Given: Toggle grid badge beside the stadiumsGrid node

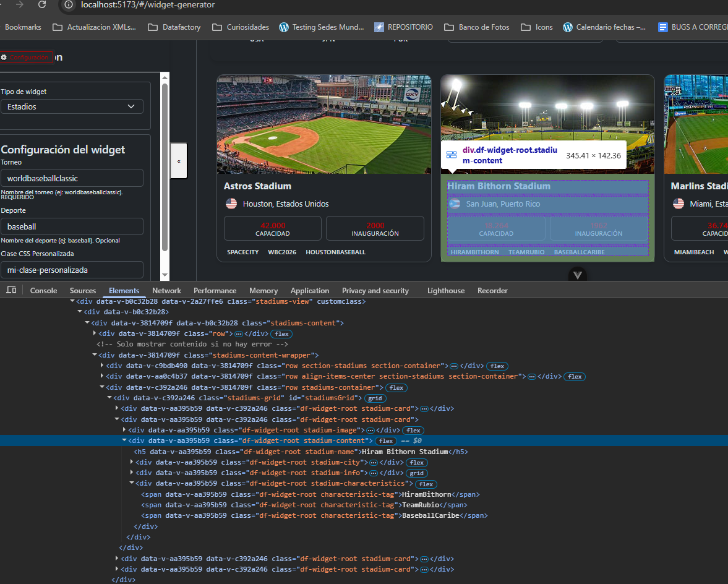Looking at the screenshot, I should click(375, 398).
